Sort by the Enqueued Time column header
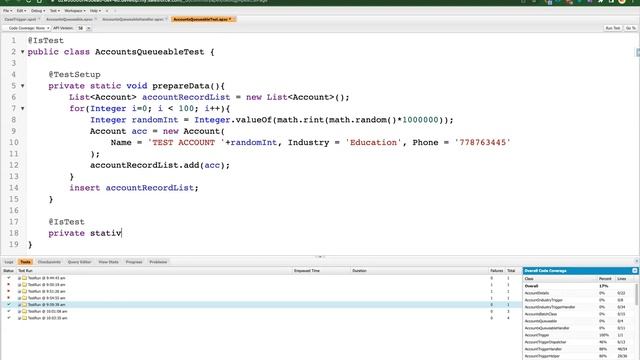This screenshot has height=360, width=640. click(322, 271)
